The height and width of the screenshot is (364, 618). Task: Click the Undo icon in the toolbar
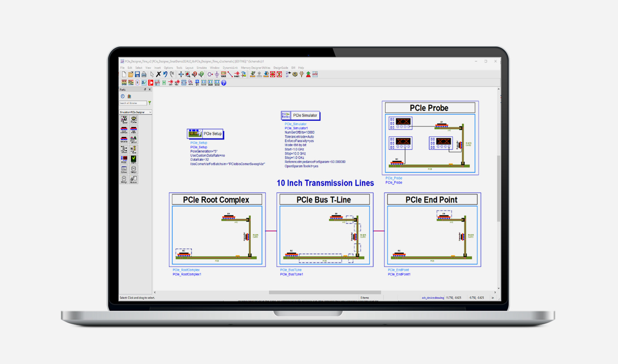[165, 75]
